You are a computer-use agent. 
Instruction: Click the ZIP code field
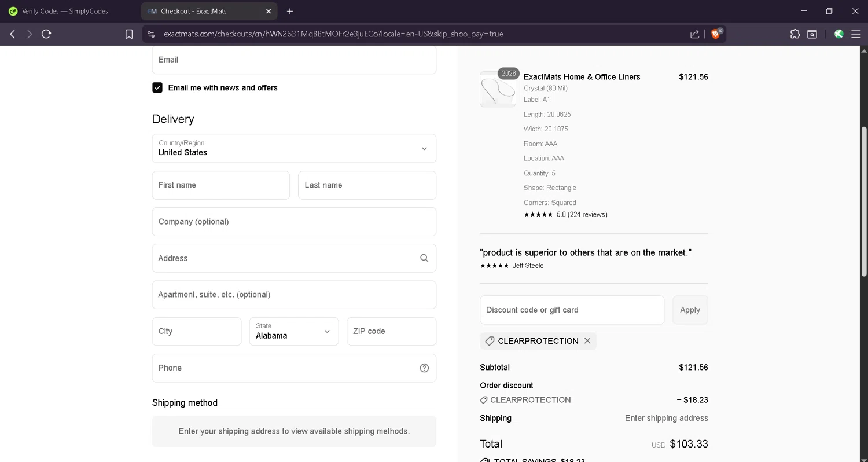pyautogui.click(x=391, y=331)
